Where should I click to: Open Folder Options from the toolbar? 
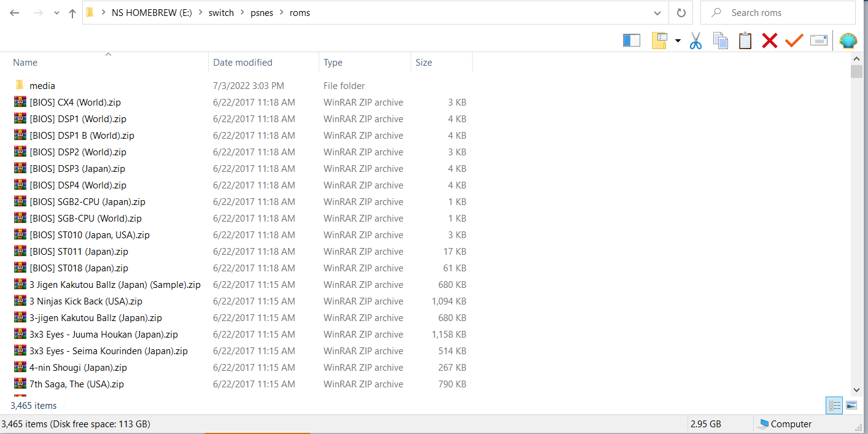pos(659,41)
